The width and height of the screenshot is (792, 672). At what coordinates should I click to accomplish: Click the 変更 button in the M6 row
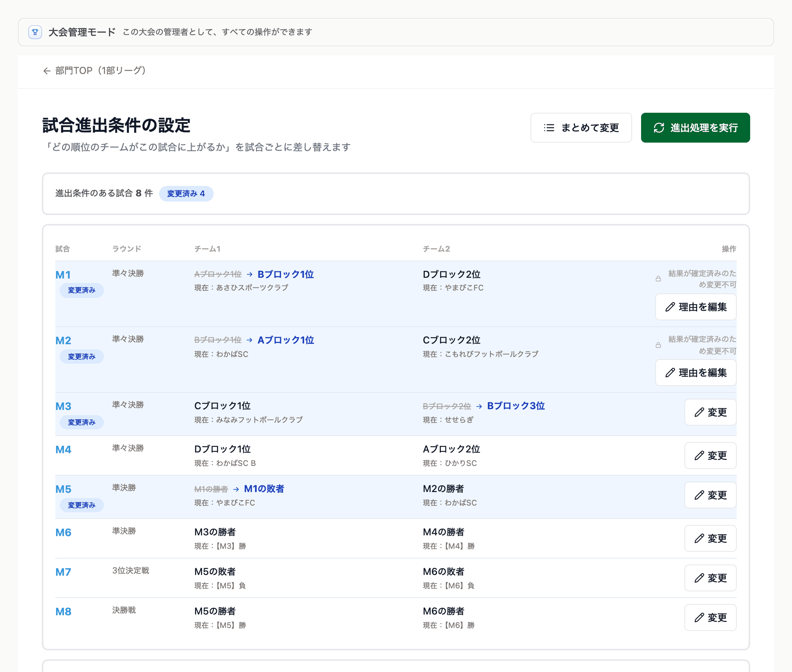tap(711, 539)
